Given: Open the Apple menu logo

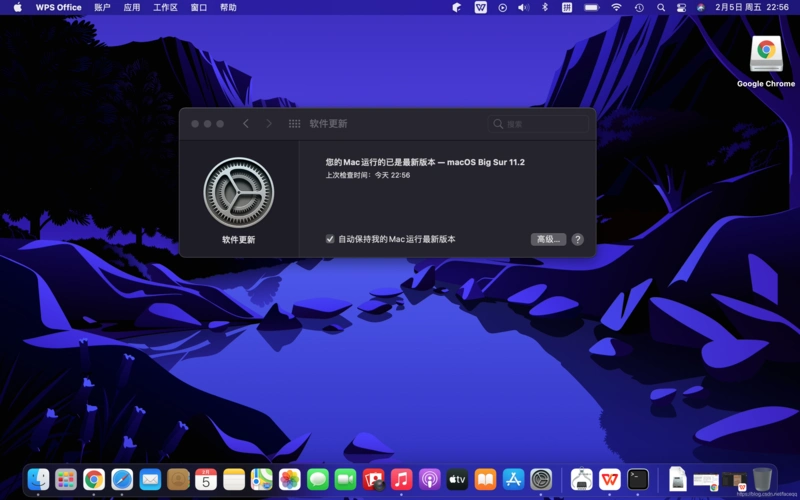Looking at the screenshot, I should 18,7.
